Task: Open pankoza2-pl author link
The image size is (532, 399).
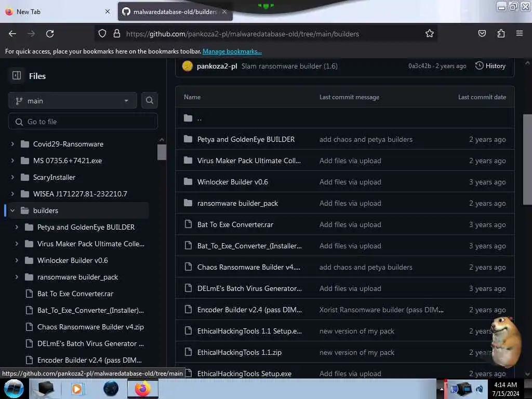Action: tap(217, 66)
